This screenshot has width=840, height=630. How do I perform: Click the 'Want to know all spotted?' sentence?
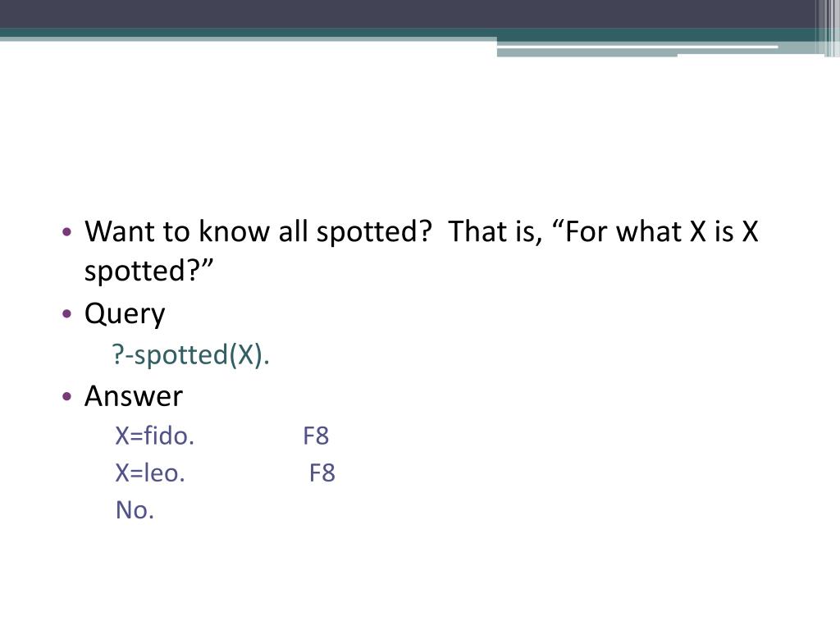tap(258, 232)
